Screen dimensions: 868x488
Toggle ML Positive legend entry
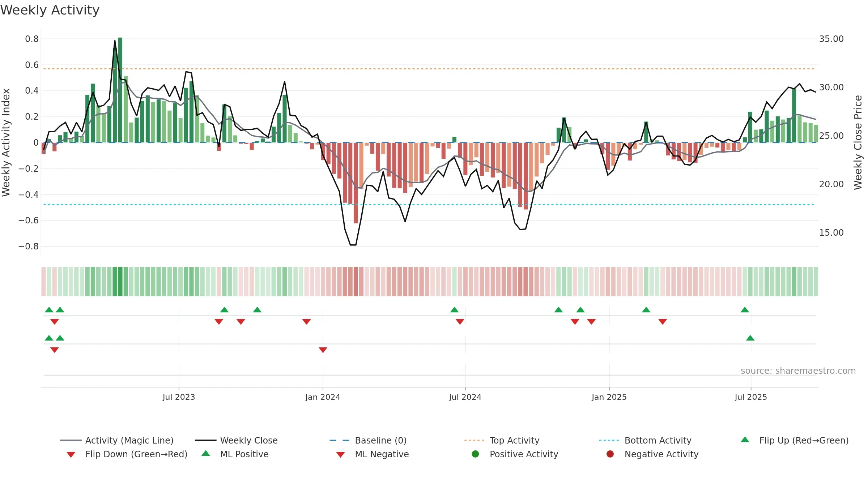(x=235, y=454)
